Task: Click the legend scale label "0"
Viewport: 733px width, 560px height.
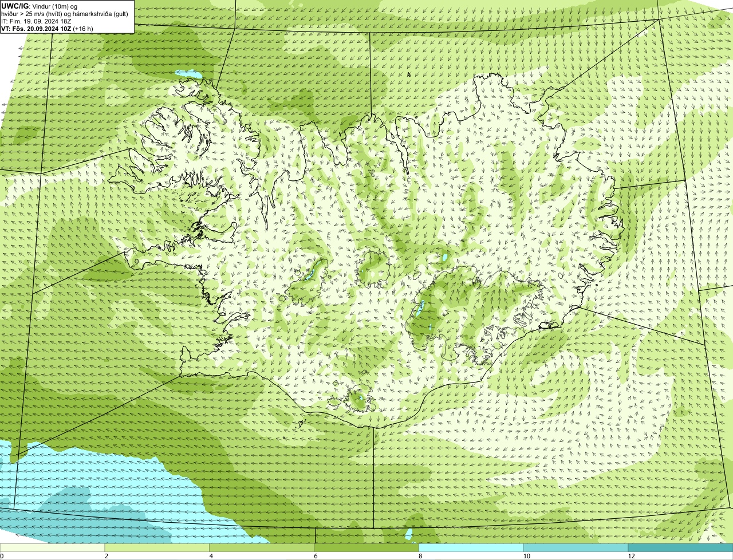Action: (2, 556)
